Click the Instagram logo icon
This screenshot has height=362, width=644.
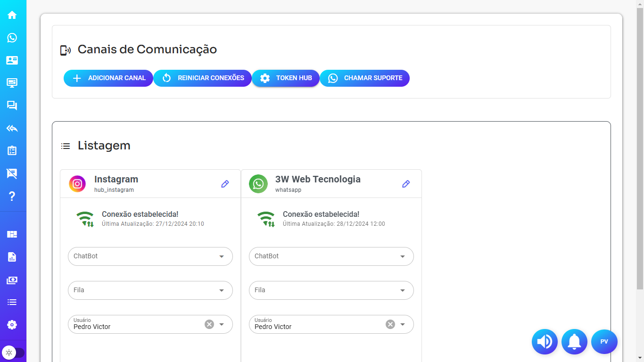77,184
